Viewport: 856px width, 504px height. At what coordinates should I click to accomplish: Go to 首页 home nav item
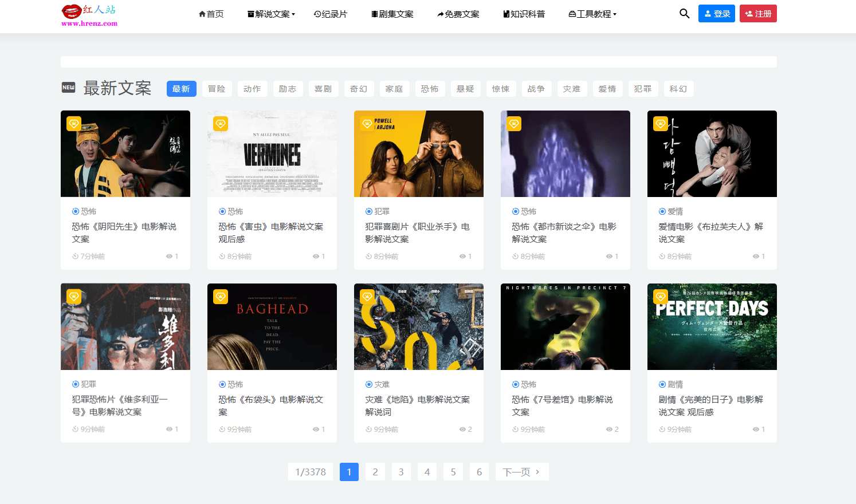[x=211, y=14]
